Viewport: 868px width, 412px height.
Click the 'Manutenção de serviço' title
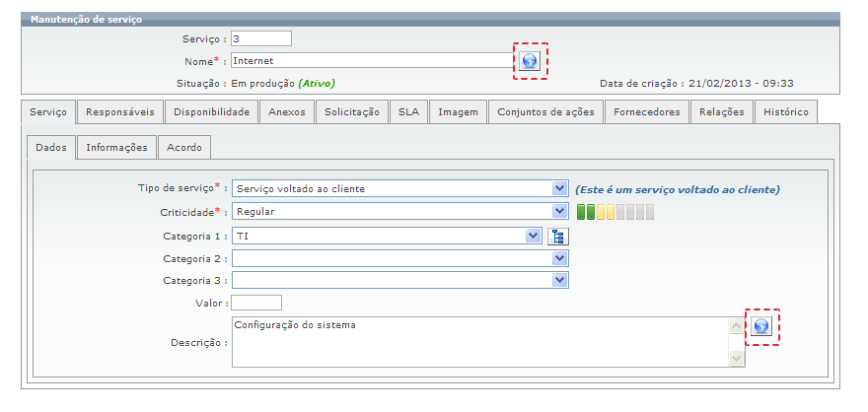tap(87, 20)
